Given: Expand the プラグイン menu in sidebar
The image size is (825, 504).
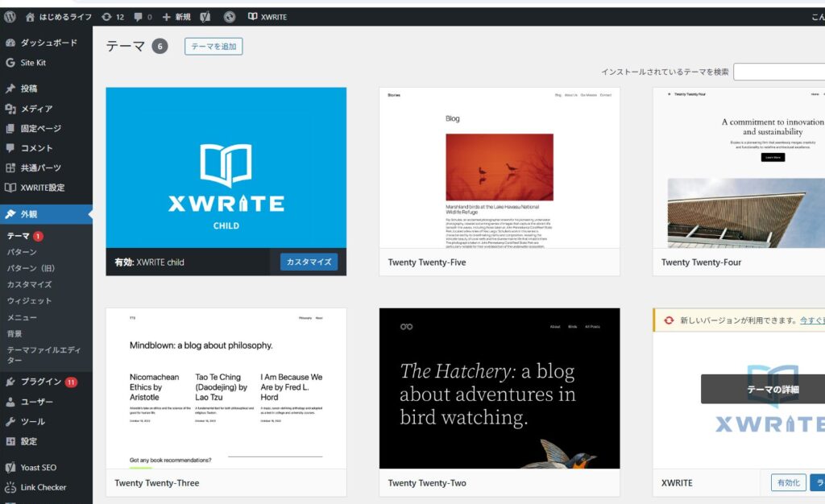Looking at the screenshot, I should point(40,382).
